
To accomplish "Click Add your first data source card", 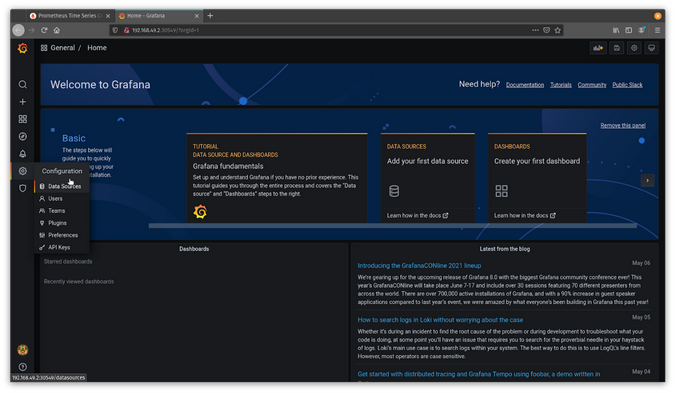I will [427, 177].
